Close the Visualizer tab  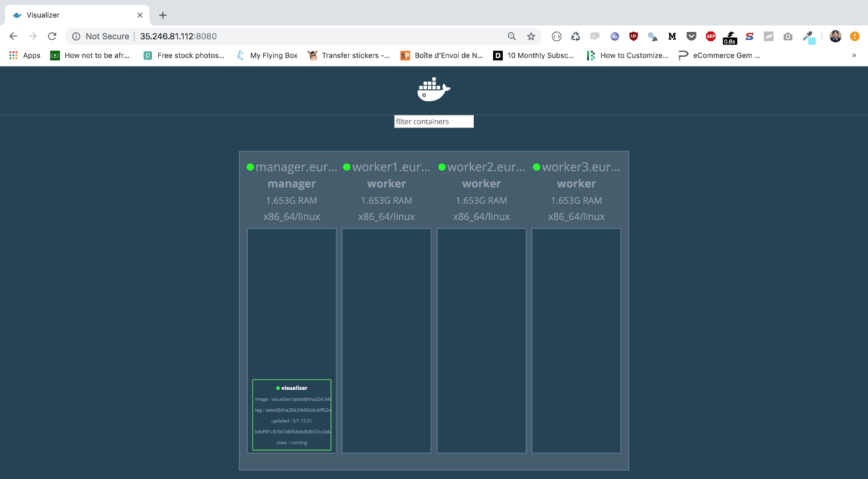pyautogui.click(x=139, y=15)
